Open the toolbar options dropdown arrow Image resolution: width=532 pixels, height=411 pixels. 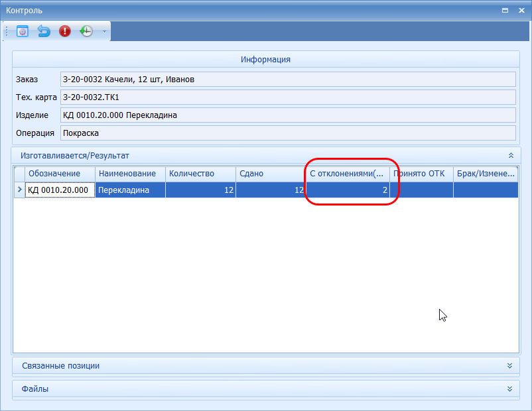point(104,31)
